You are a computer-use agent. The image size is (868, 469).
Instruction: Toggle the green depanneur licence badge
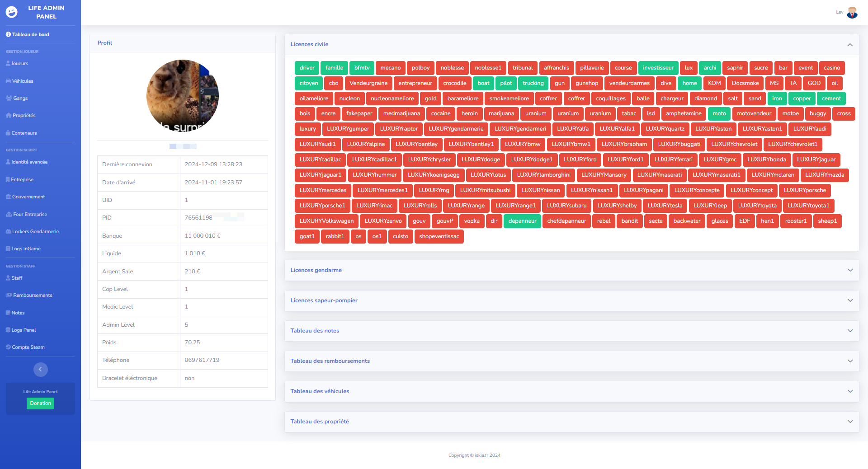(522, 221)
